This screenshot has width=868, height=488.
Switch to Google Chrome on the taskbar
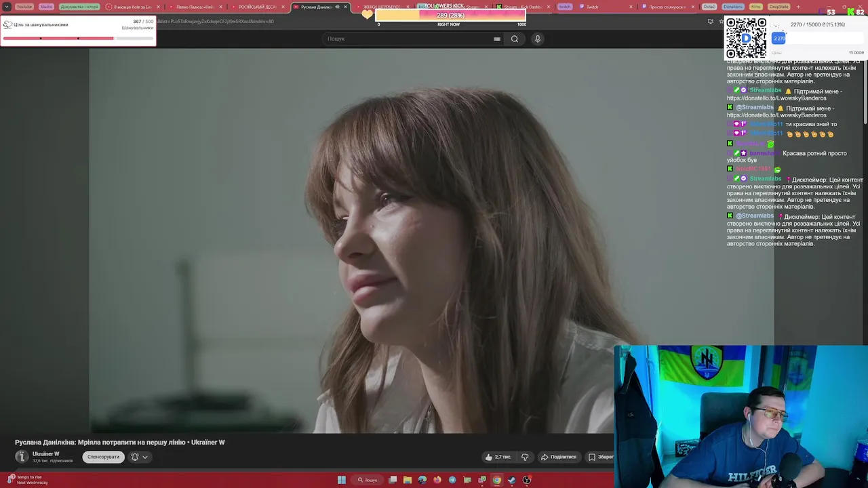pos(497,480)
